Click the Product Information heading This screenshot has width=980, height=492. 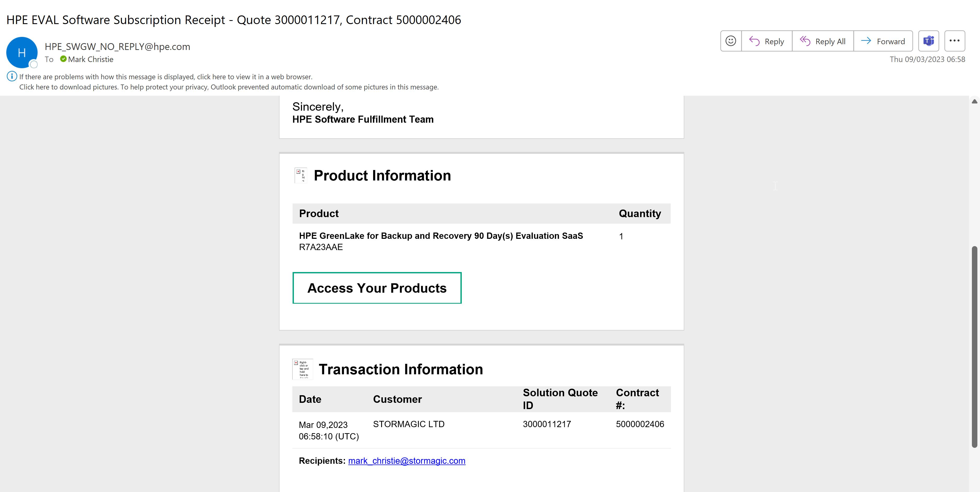pyautogui.click(x=382, y=176)
